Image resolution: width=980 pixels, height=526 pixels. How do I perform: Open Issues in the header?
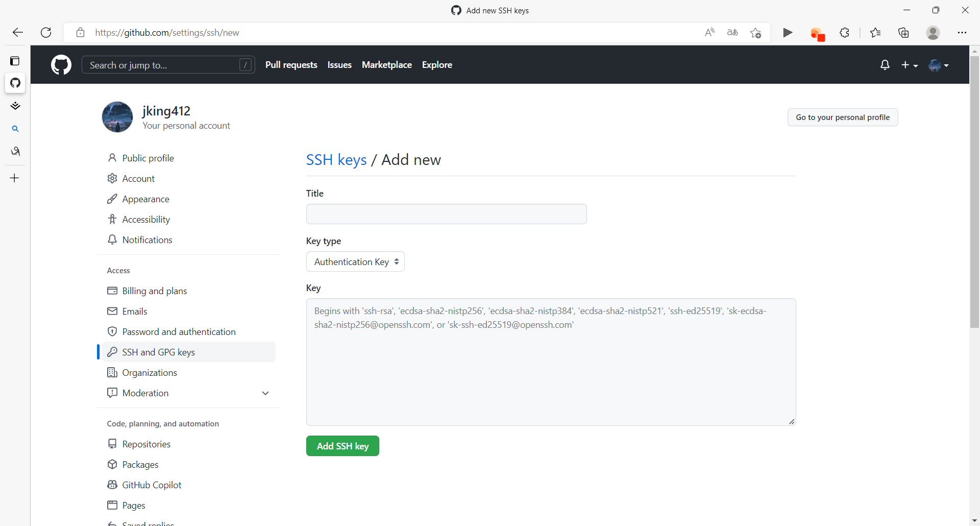click(339, 65)
